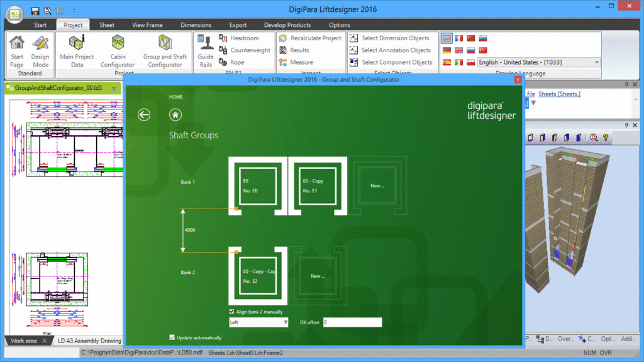Open the Sheets [Sheets.] link
The width and height of the screenshot is (644, 362).
coord(559,94)
